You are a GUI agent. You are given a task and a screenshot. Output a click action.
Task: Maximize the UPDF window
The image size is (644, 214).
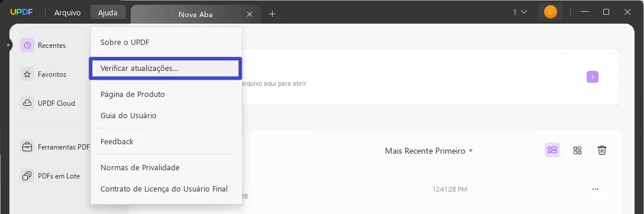(x=606, y=12)
